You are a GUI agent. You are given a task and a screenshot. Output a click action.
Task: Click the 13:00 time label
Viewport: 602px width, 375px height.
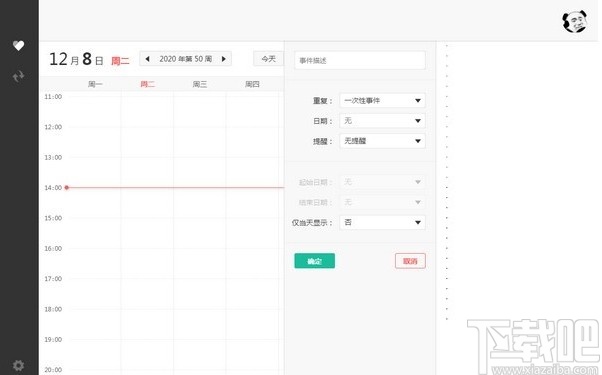(53, 157)
